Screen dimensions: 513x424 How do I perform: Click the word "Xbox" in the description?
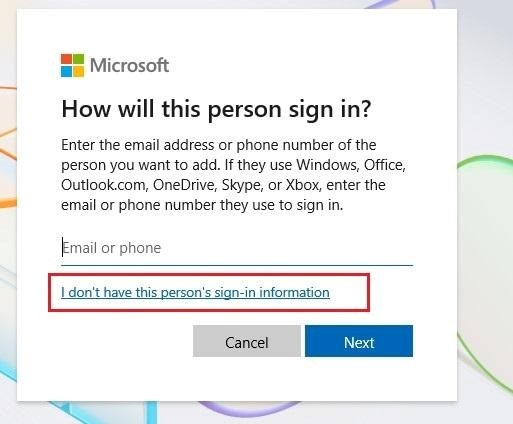303,185
